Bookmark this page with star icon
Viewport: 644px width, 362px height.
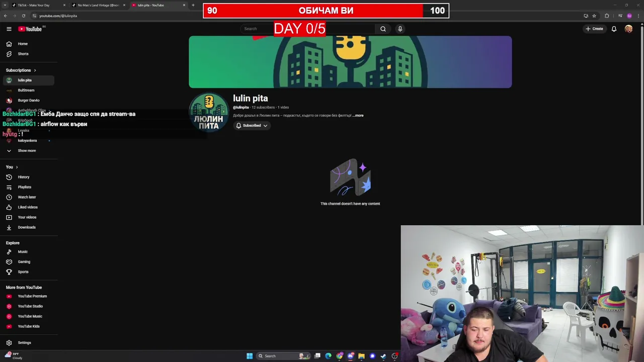594,16
